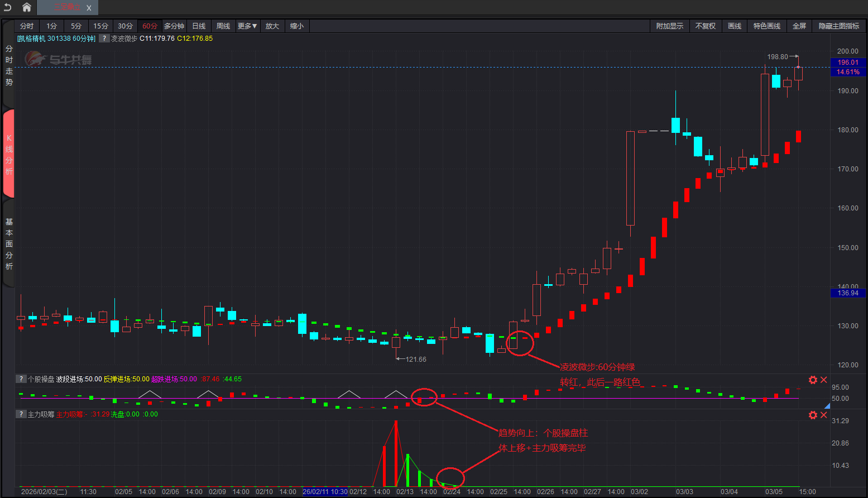This screenshot has height=498, width=868.
Task: Toggle the 不复权 price adjustment option
Action: coord(705,26)
